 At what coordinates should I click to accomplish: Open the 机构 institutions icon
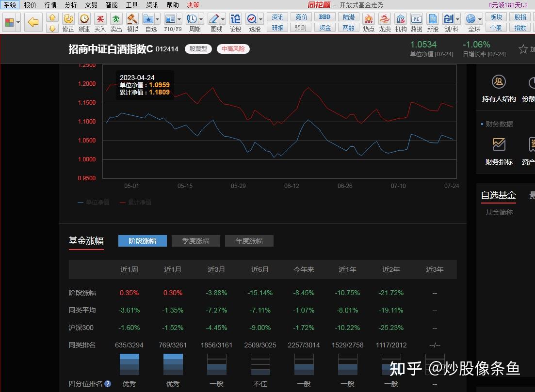click(x=401, y=22)
